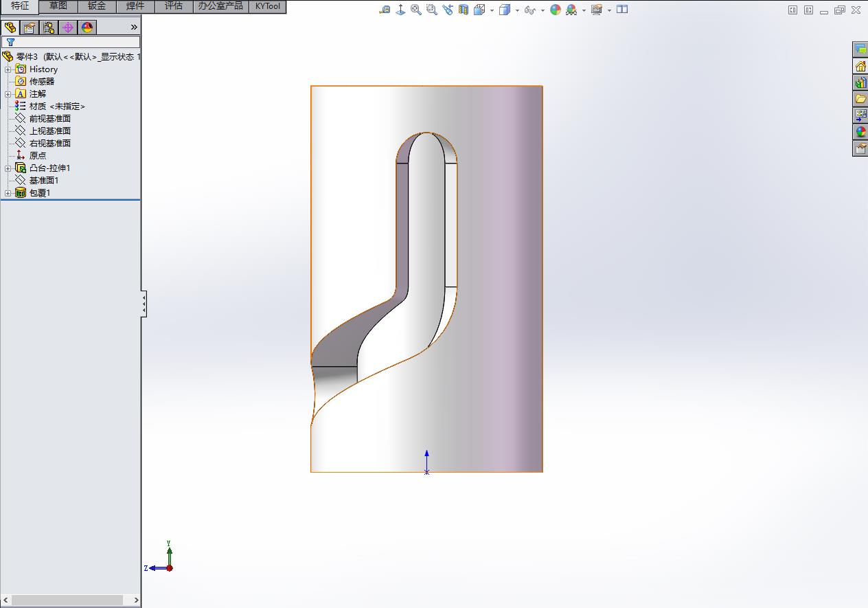Open Hide/Show Items dropdown arrow
The height and width of the screenshot is (608, 868).
pyautogui.click(x=542, y=10)
